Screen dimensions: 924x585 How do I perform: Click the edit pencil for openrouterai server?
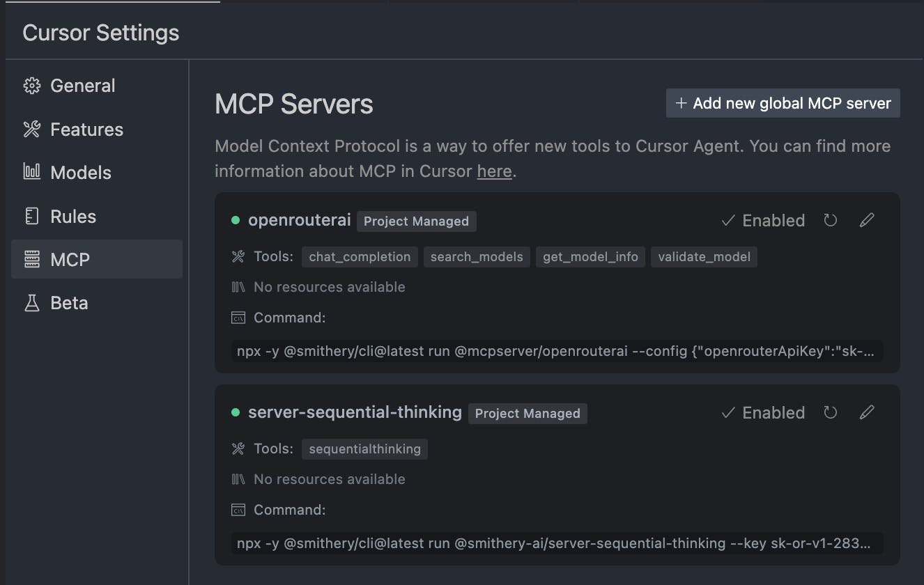(x=867, y=221)
